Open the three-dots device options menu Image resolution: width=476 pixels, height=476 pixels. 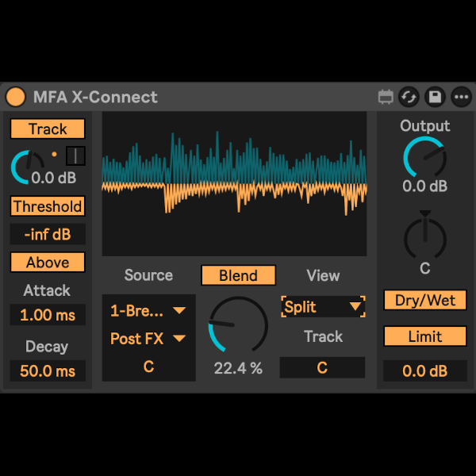(461, 97)
